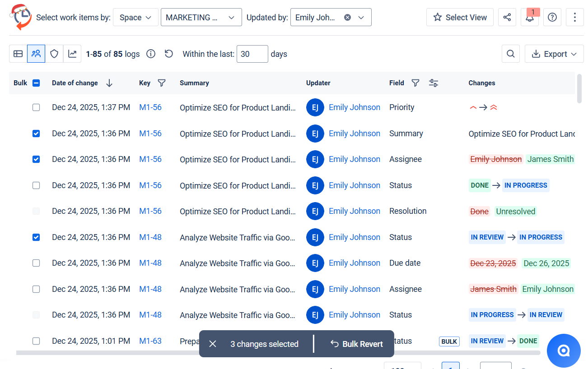Viewport: 588px width, 369px height.
Task: Click the share icon in top bar
Action: 507,18
